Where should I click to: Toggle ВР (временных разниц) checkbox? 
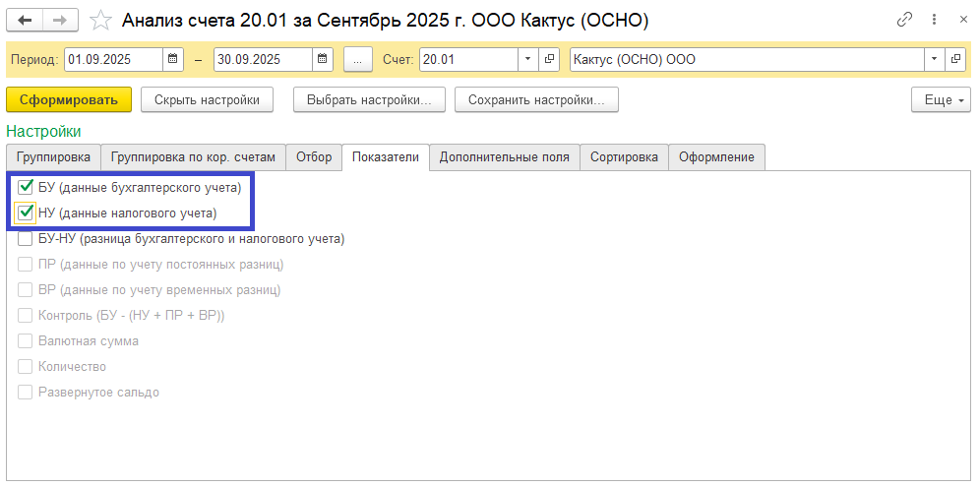26,290
